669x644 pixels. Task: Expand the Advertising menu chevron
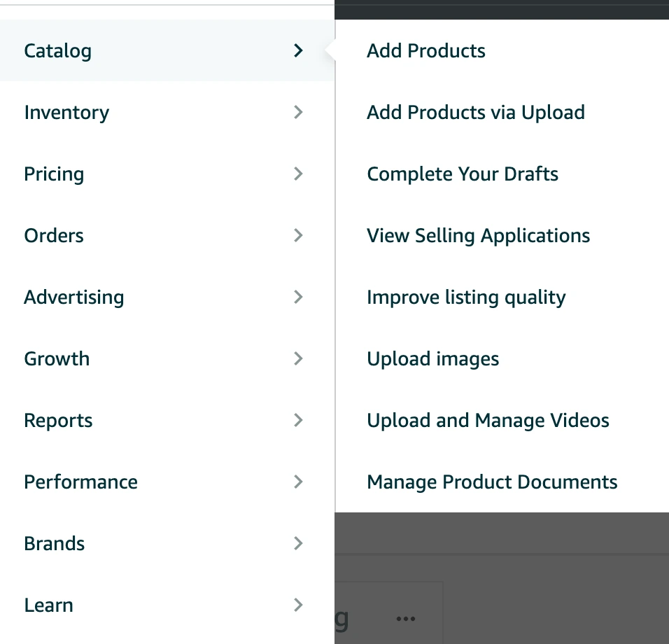tap(299, 297)
